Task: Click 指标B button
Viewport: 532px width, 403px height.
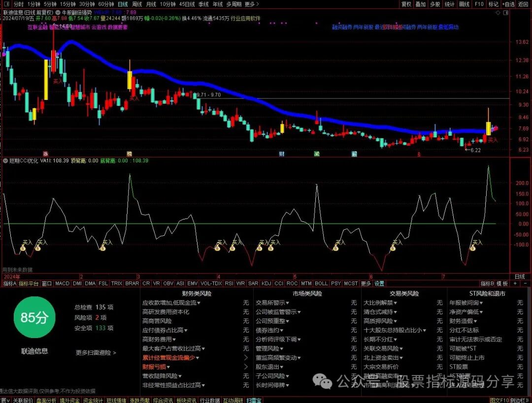Action: (487, 283)
